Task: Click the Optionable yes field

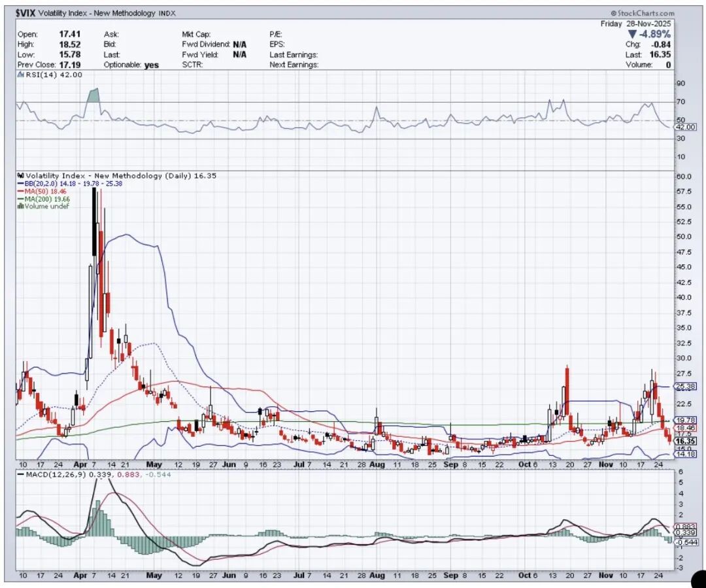Action: coord(131,65)
